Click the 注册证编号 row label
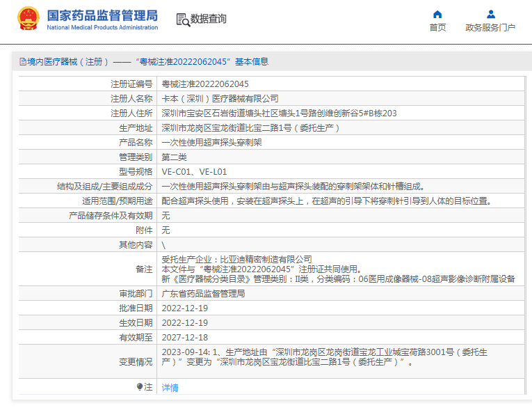The height and width of the screenshot is (408, 532). pyautogui.click(x=131, y=84)
